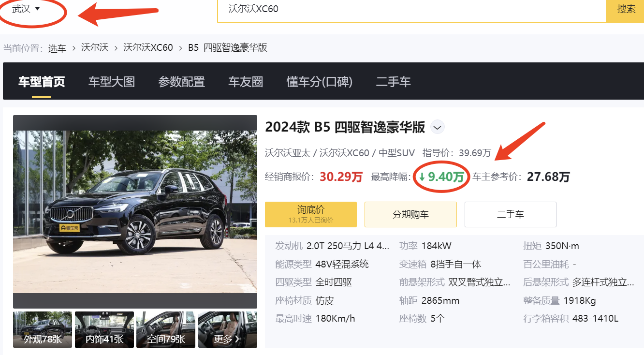Viewport: 644px width, 355px height.
Task: Click rear suspension 多连杆式独立 value
Action: (603, 282)
